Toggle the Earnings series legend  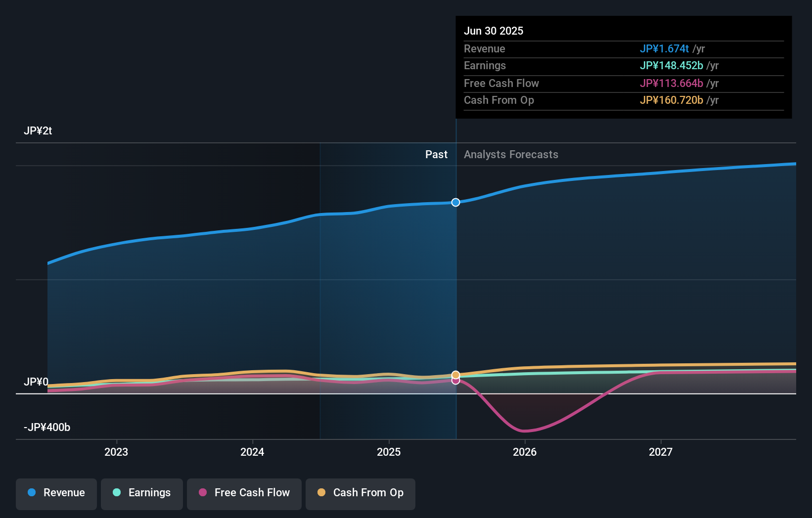point(142,493)
